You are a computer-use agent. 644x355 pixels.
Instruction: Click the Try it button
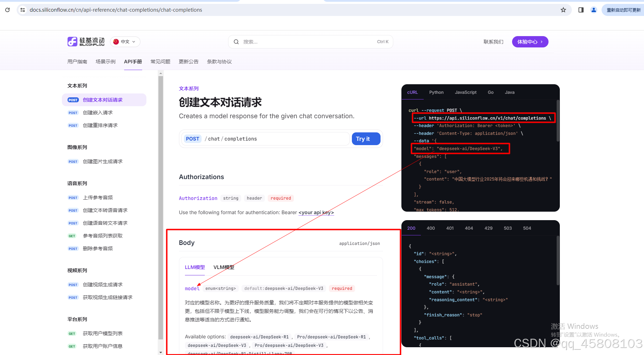click(x=366, y=139)
